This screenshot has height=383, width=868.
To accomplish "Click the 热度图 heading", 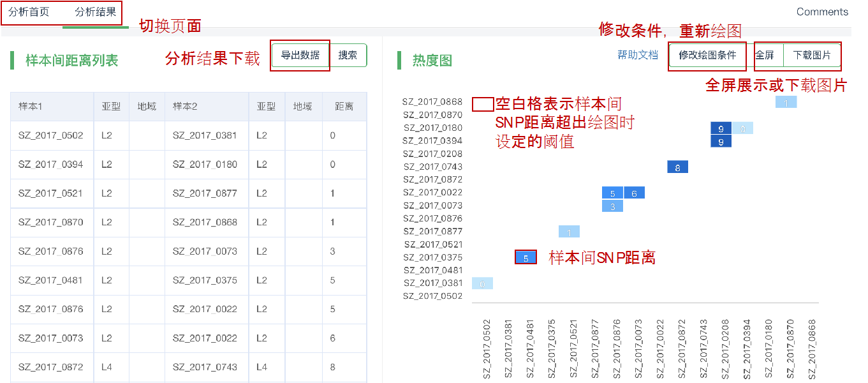I will tap(432, 61).
